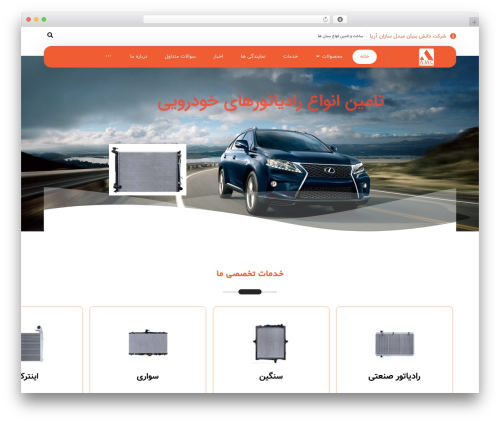Open the سواری service card
This screenshot has width=500, height=423.
(x=148, y=350)
